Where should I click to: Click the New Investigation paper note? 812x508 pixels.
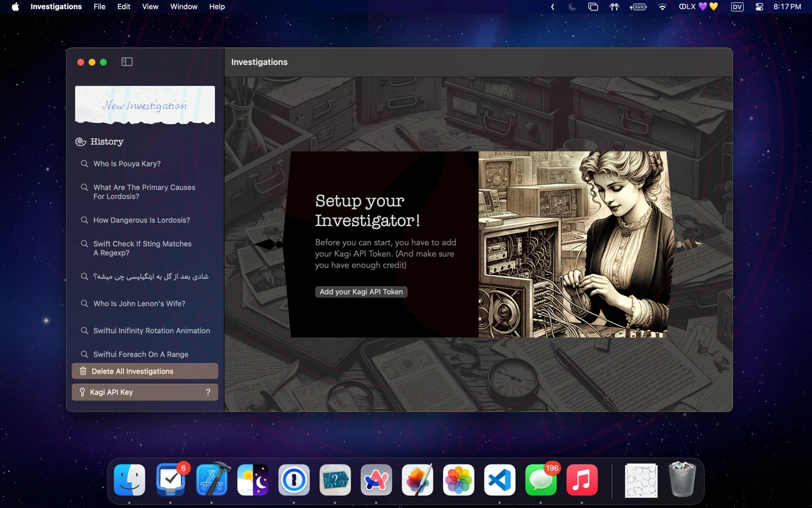(x=145, y=105)
